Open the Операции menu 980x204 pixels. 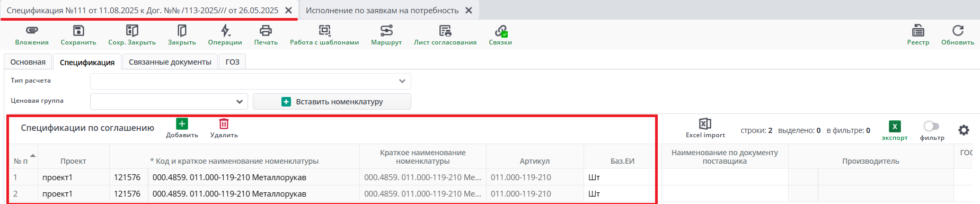point(225,35)
